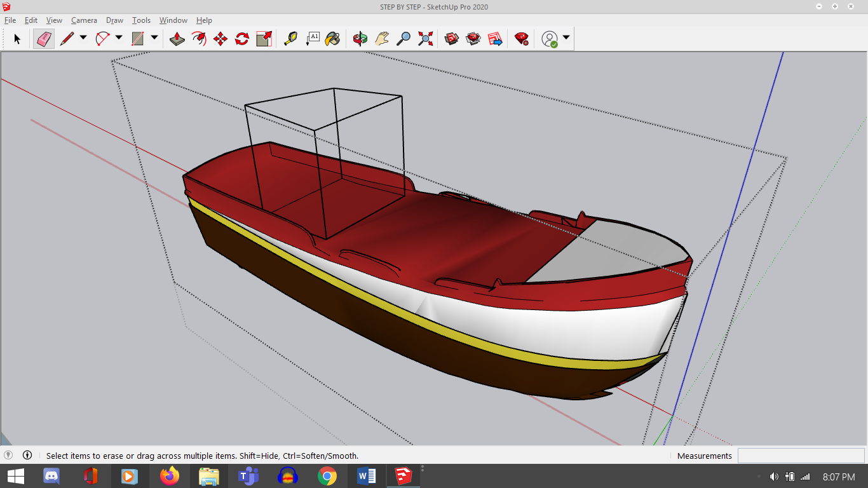This screenshot has height=488, width=868.
Task: Select the Rectangle shape tool
Action: (138, 39)
